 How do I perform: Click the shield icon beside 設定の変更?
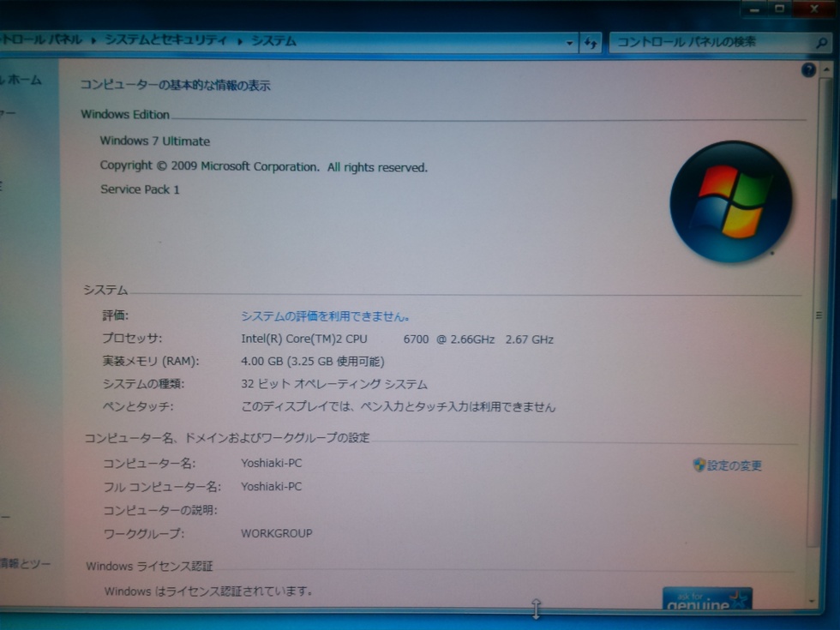[x=699, y=465]
